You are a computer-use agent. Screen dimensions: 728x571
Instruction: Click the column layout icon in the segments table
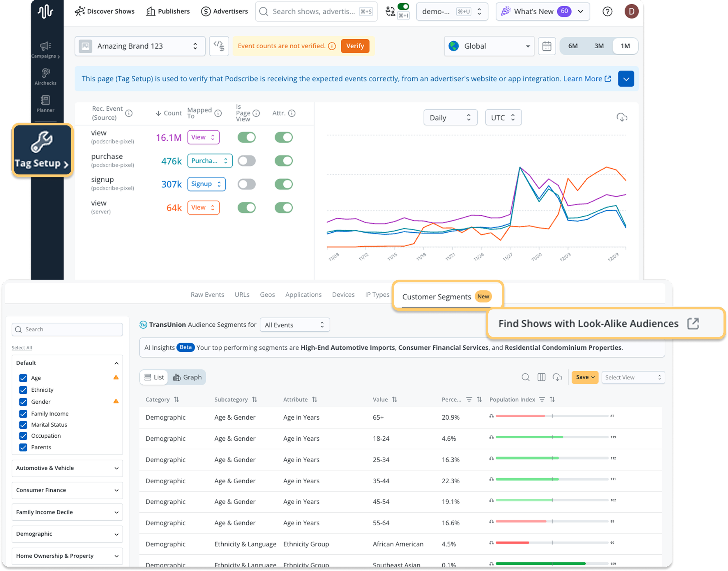[x=541, y=377]
